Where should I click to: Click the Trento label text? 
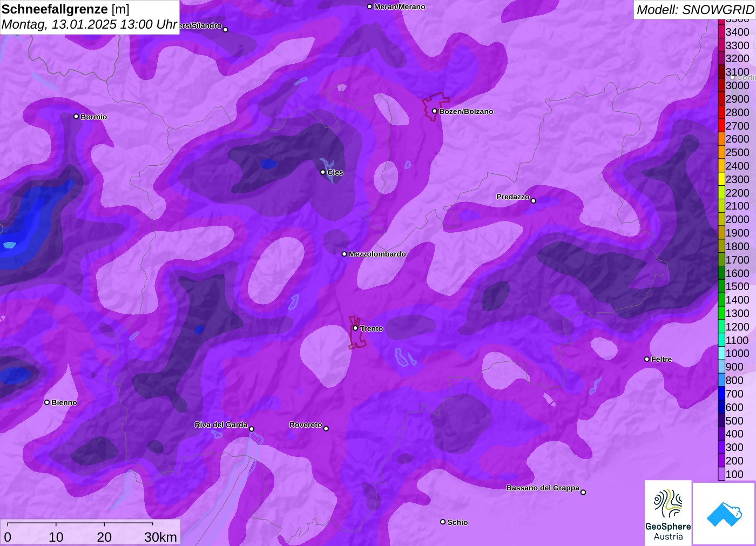click(x=372, y=328)
